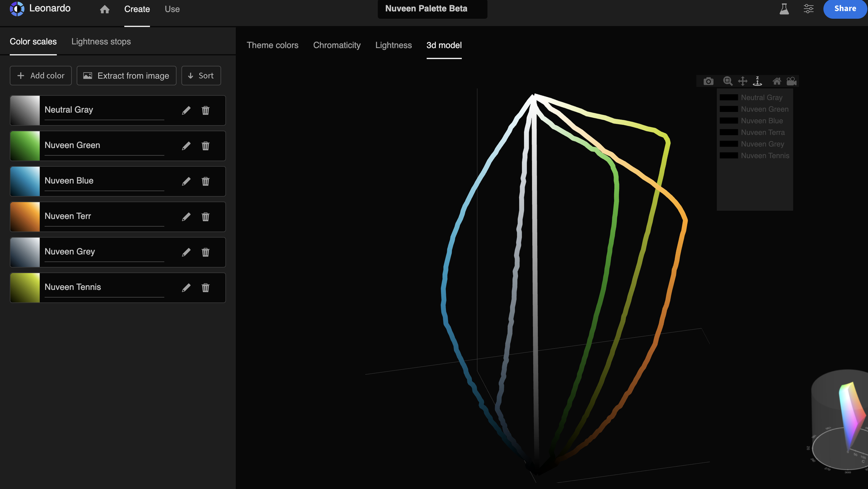Image resolution: width=868 pixels, height=489 pixels.
Task: Switch to Theme colors view
Action: [x=273, y=45]
